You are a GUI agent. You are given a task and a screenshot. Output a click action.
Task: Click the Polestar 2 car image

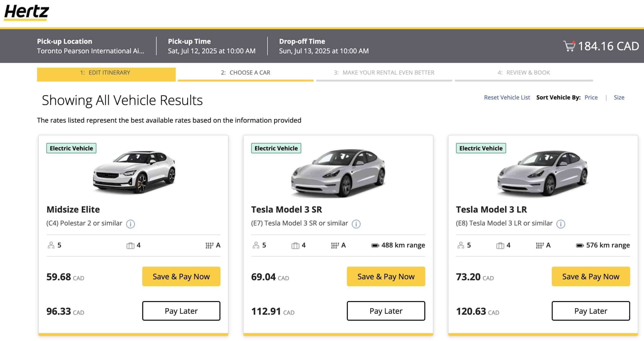(134, 172)
